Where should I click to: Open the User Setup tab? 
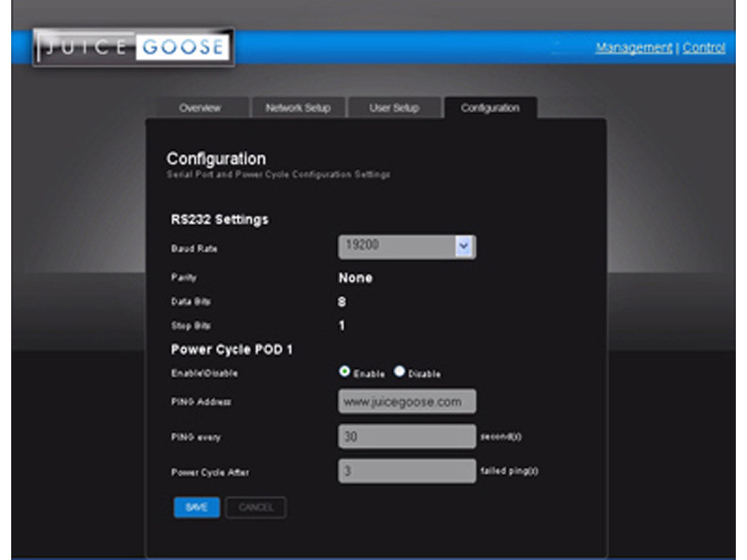tap(394, 108)
